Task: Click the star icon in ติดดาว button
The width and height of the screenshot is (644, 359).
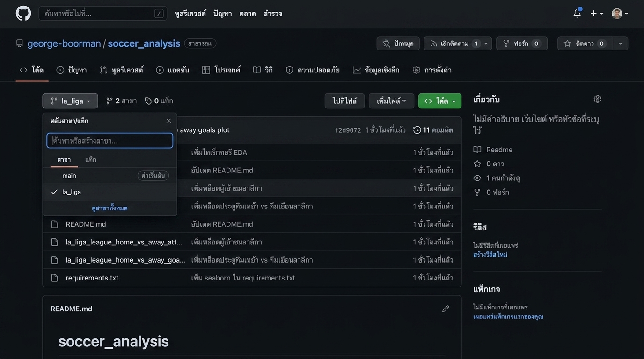Action: [x=567, y=43]
